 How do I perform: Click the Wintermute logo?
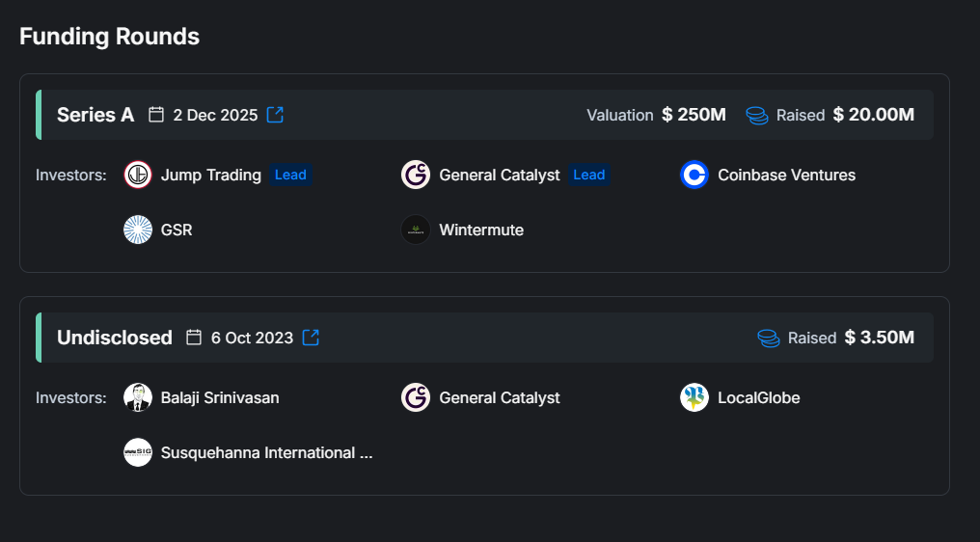pyautogui.click(x=416, y=230)
